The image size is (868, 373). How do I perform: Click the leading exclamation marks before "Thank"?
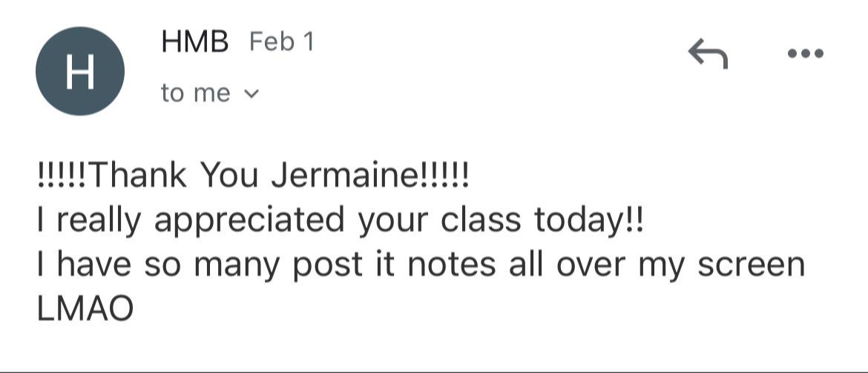tap(61, 176)
